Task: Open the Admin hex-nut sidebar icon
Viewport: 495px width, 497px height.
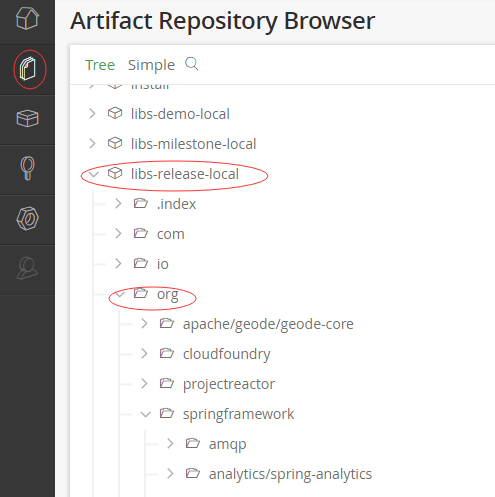Action: point(27,218)
